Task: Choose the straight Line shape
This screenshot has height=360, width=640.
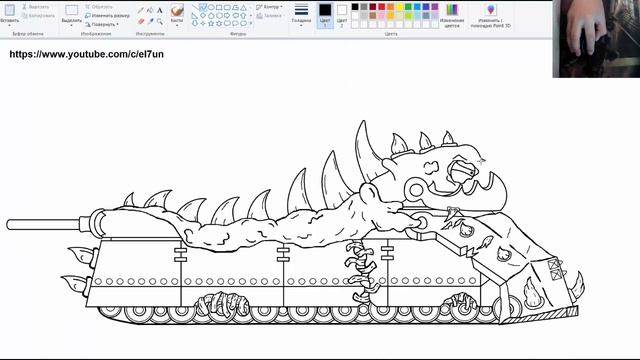Action: coord(195,7)
